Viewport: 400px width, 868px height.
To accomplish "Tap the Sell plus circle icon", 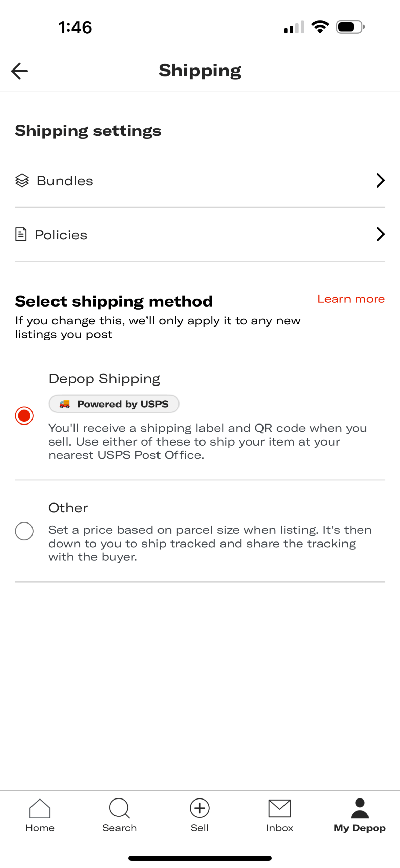I will (x=199, y=808).
